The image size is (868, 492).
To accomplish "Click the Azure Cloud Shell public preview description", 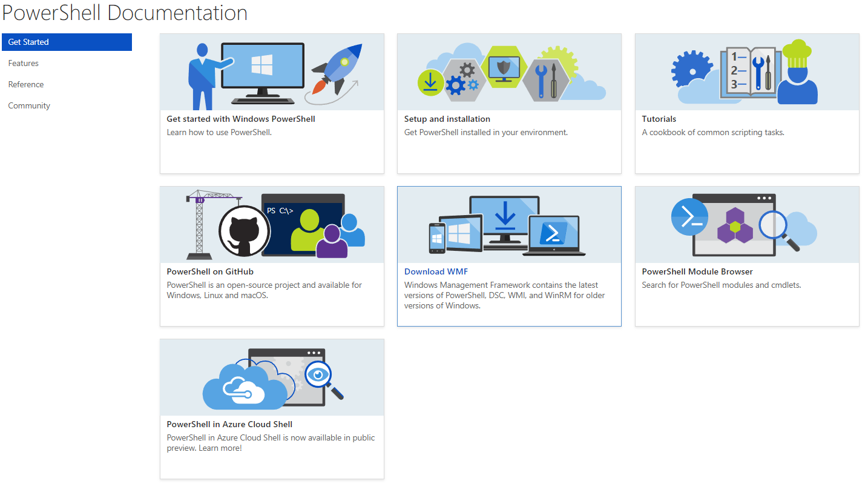I will tap(271, 443).
